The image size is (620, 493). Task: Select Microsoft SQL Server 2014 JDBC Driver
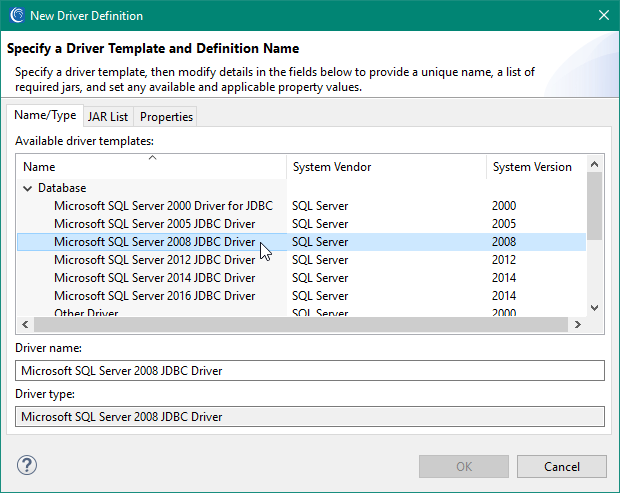pos(155,278)
